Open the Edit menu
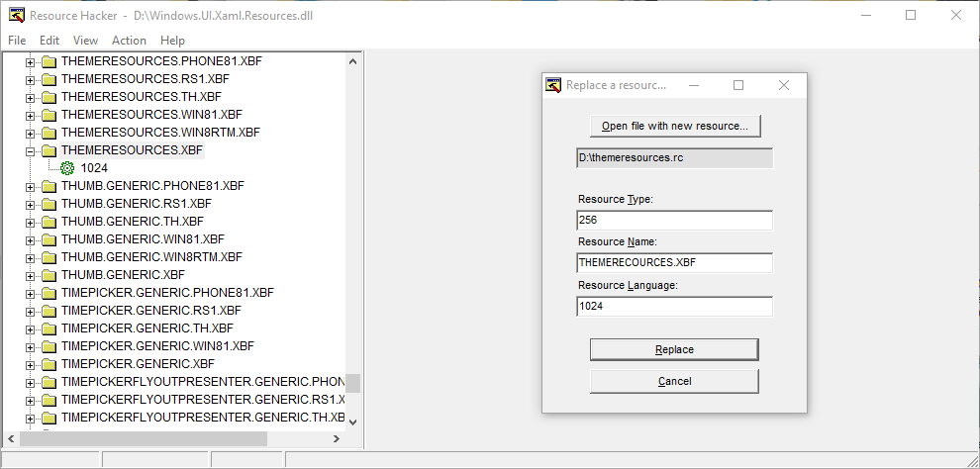This screenshot has height=469, width=980. [49, 40]
